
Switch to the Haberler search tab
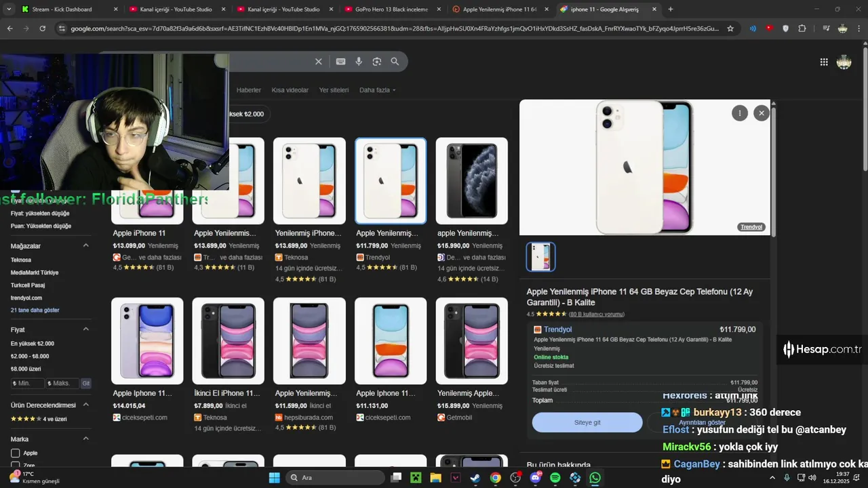click(x=248, y=90)
